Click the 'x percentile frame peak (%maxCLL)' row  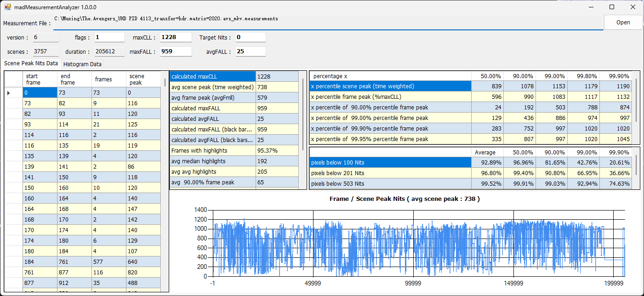click(x=391, y=97)
